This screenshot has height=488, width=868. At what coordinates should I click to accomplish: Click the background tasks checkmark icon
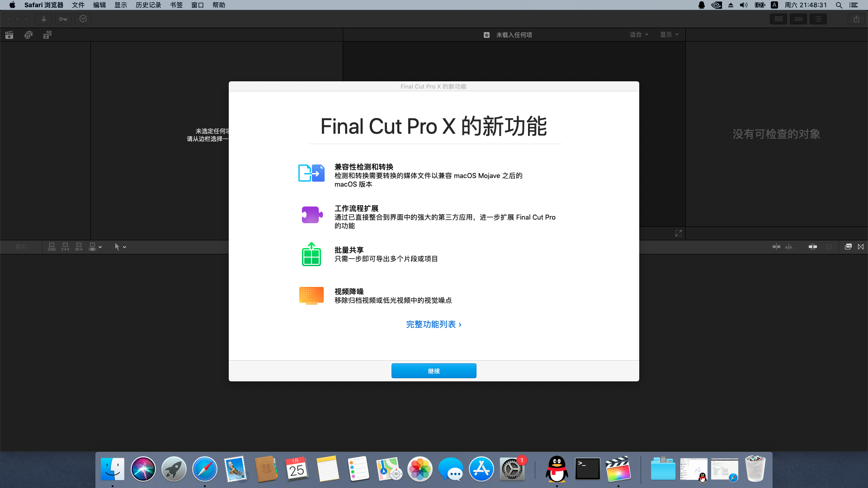[x=83, y=19]
